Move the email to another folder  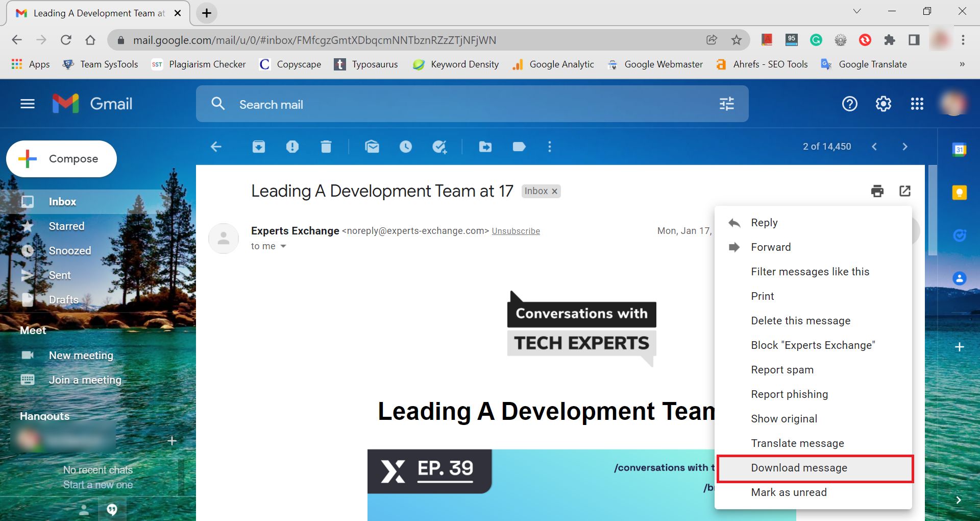(485, 147)
